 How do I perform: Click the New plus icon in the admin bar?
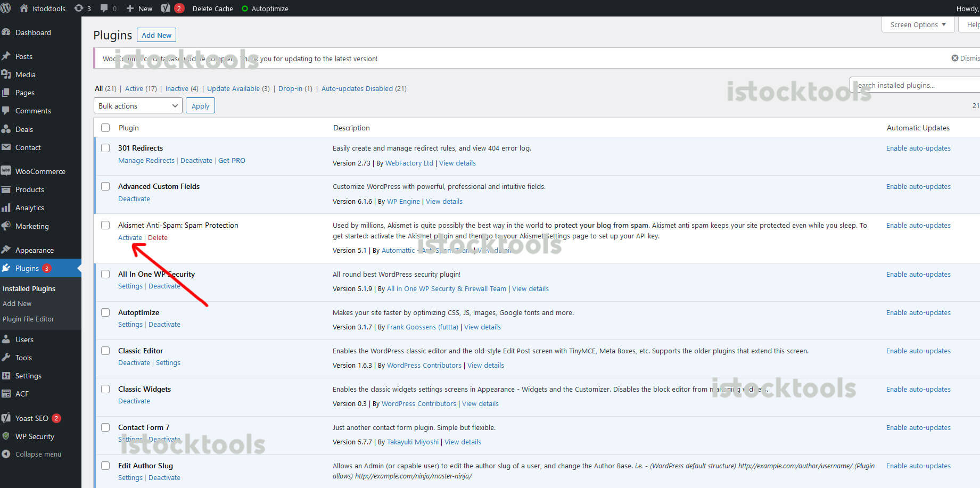pyautogui.click(x=130, y=9)
